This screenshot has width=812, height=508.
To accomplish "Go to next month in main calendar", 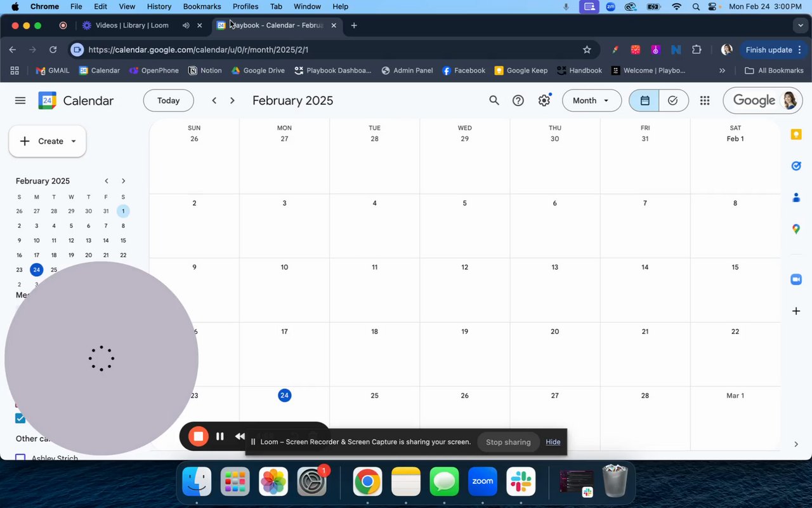I will (232, 100).
